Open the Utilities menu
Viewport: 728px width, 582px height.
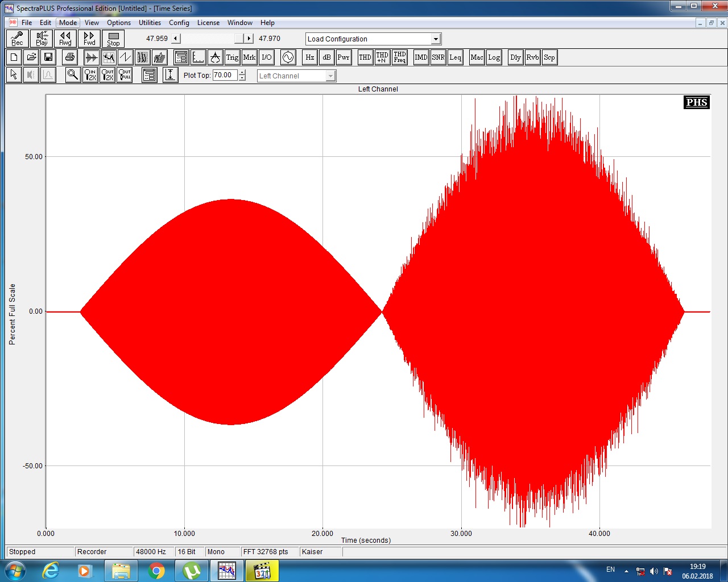(x=150, y=23)
